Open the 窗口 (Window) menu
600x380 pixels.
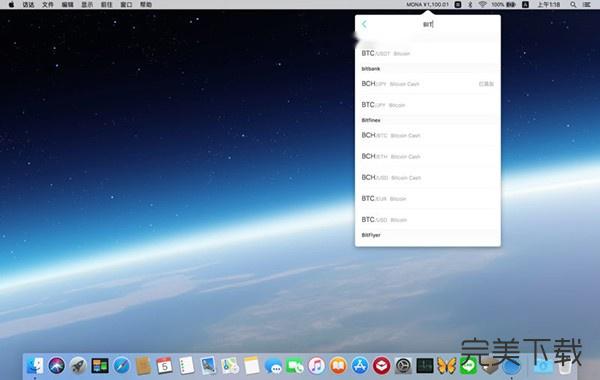pos(126,5)
